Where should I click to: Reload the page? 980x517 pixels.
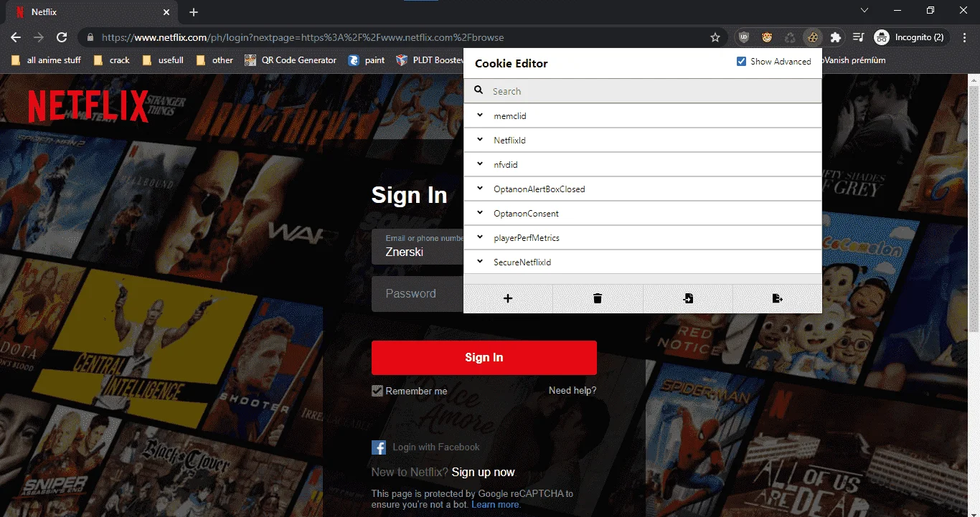[62, 37]
